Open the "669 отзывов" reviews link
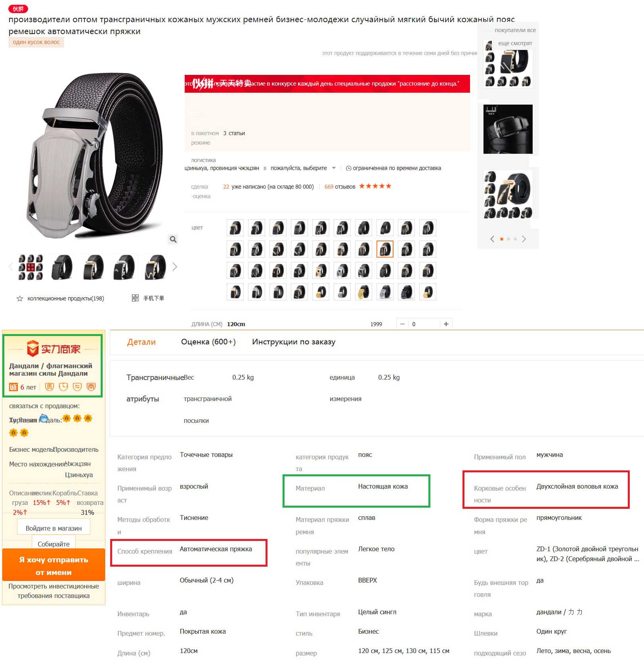 click(340, 187)
